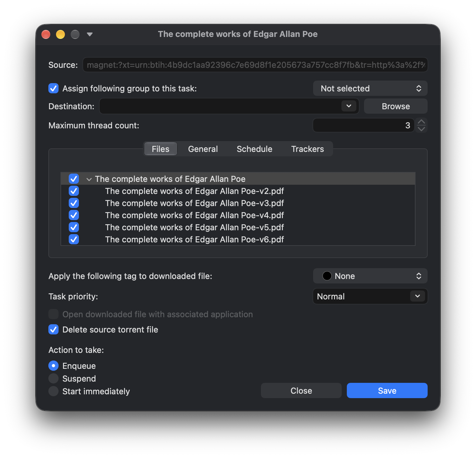Select the 'Poe-v3.pdf' file row

coord(238,203)
